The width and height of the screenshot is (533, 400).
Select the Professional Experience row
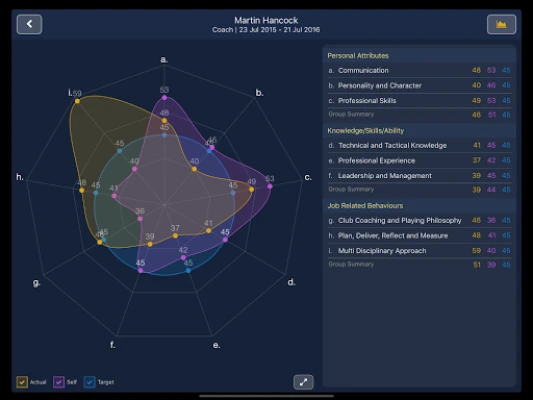pyautogui.click(x=419, y=160)
